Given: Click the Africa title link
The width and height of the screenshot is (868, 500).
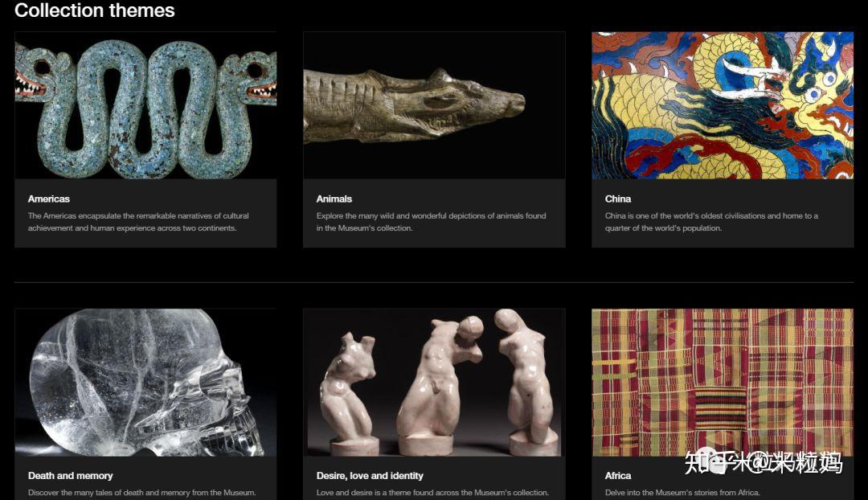Looking at the screenshot, I should click(x=618, y=476).
